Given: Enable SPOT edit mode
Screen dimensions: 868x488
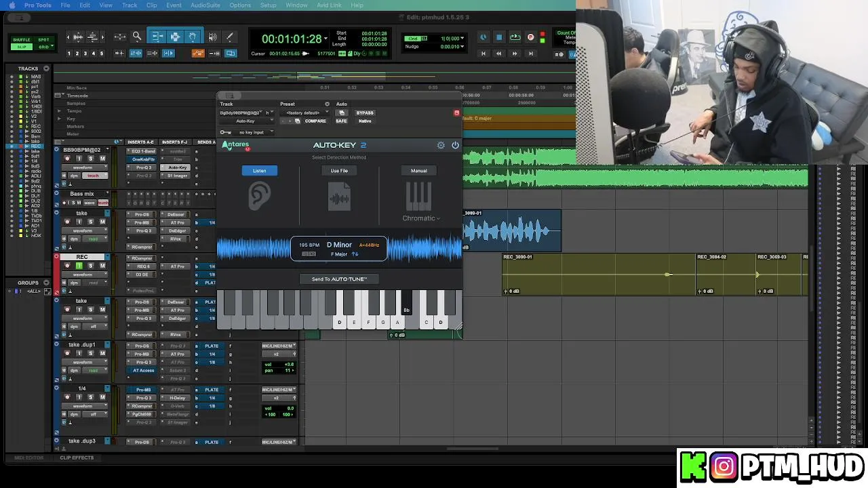Looking at the screenshot, I should pos(43,40).
